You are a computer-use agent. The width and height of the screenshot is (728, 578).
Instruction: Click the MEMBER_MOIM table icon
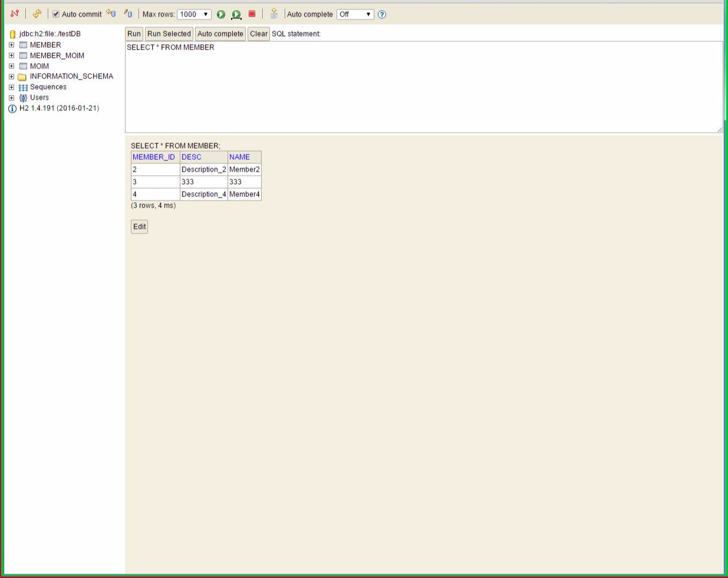(23, 55)
